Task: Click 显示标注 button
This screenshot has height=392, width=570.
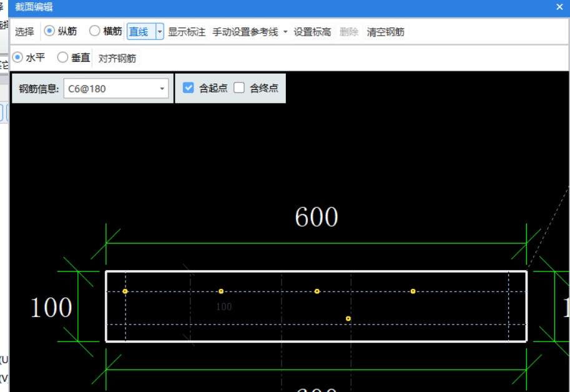Action: coord(187,32)
